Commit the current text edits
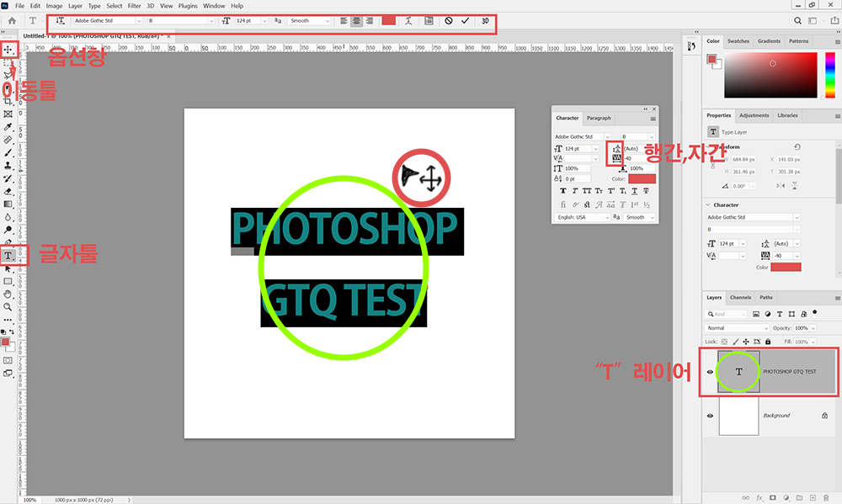 pyautogui.click(x=465, y=20)
